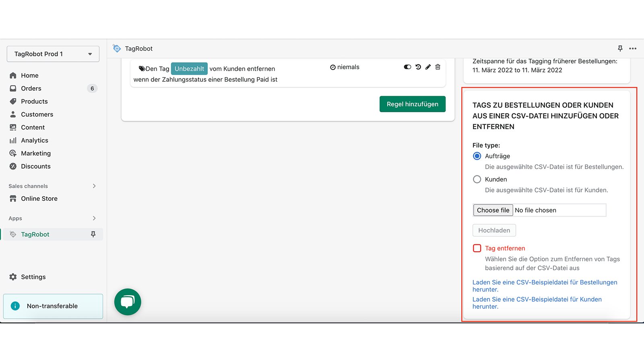Image resolution: width=644 pixels, height=362 pixels.
Task: Click the Products tag icon
Action: coord(13,101)
